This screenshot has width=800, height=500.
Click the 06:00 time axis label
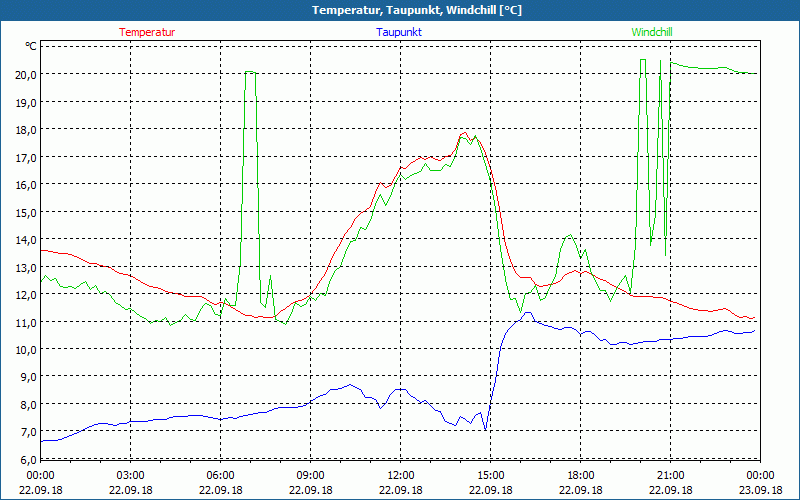point(220,476)
